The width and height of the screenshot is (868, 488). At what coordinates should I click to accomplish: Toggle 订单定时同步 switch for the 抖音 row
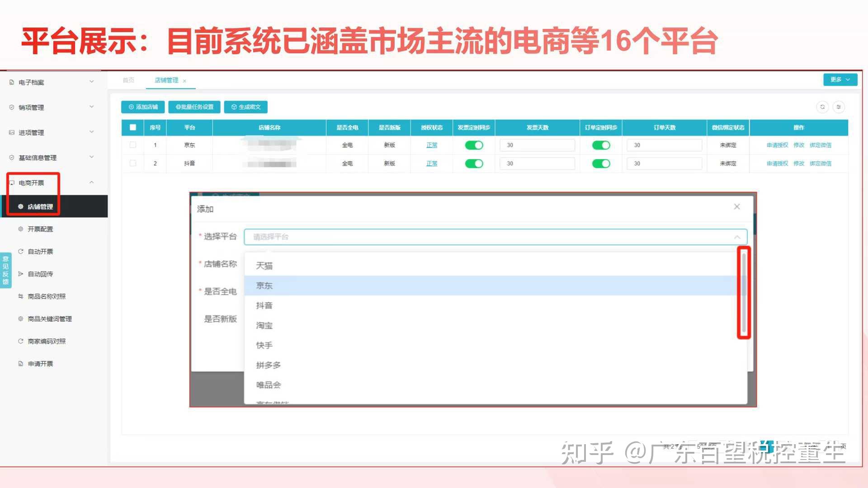[x=601, y=163]
